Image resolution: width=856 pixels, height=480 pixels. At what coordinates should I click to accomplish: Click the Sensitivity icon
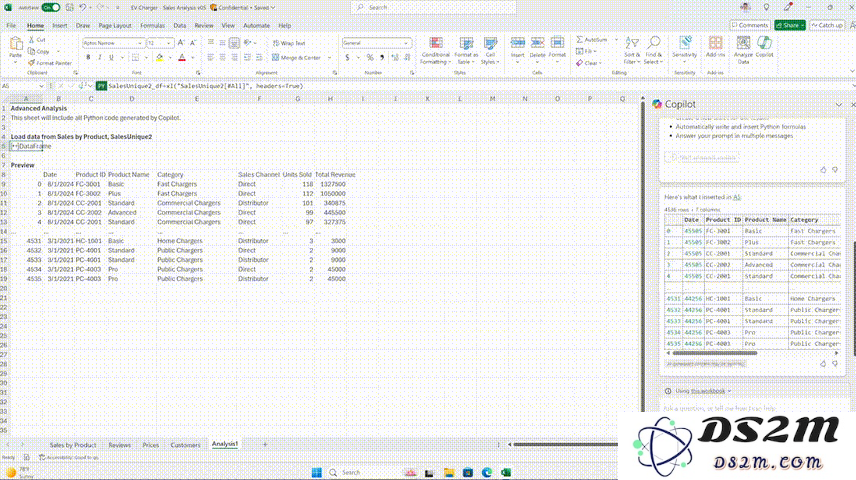[x=685, y=44]
